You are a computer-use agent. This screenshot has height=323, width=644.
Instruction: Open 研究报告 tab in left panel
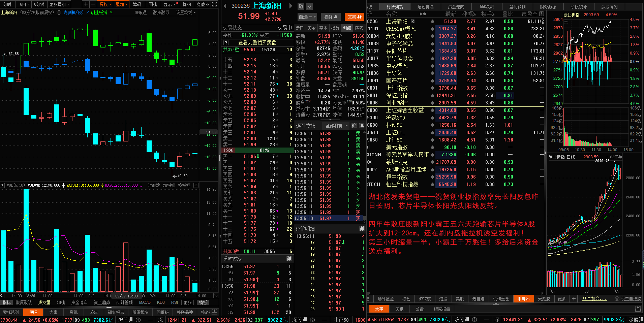click(x=116, y=312)
